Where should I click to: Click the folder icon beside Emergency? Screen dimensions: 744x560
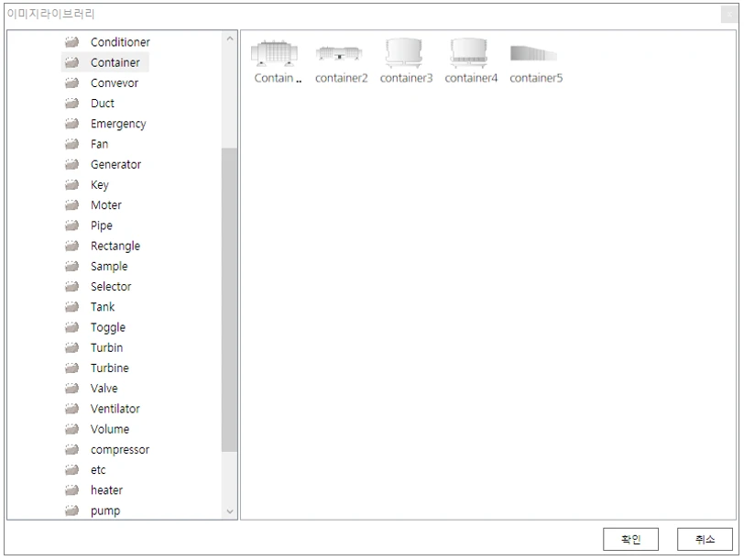71,124
